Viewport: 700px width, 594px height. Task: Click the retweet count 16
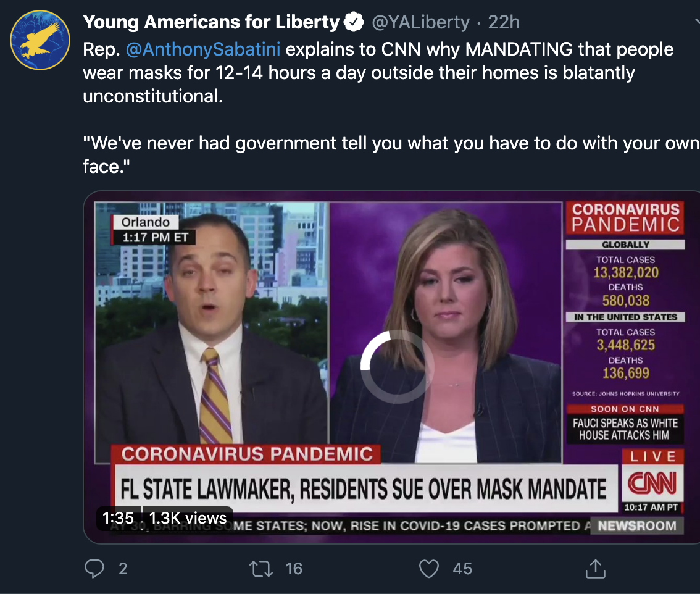294,569
